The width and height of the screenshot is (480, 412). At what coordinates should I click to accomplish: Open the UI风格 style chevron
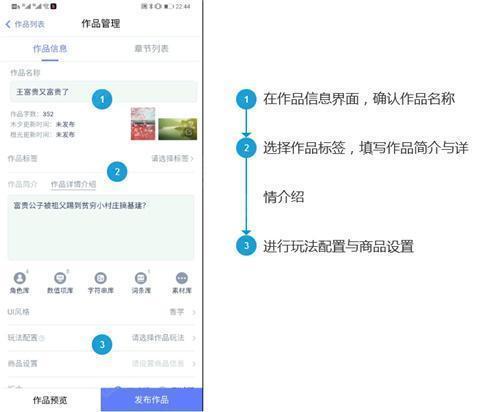click(194, 312)
